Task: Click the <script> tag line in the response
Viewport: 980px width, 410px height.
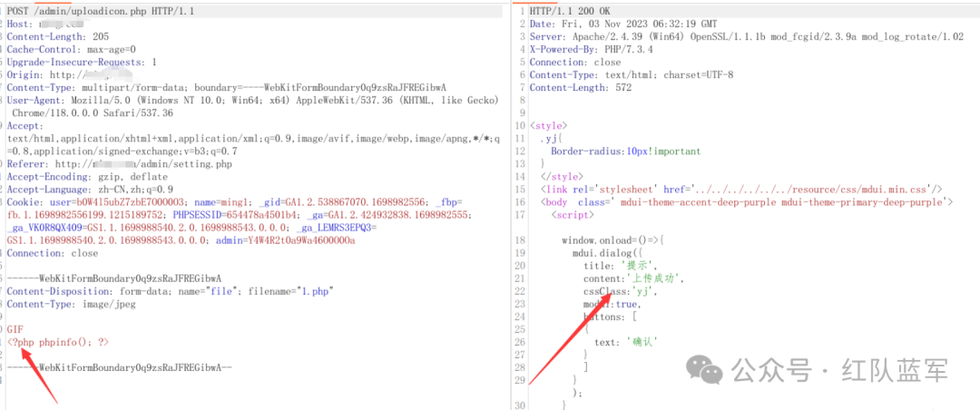Action: [x=573, y=214]
